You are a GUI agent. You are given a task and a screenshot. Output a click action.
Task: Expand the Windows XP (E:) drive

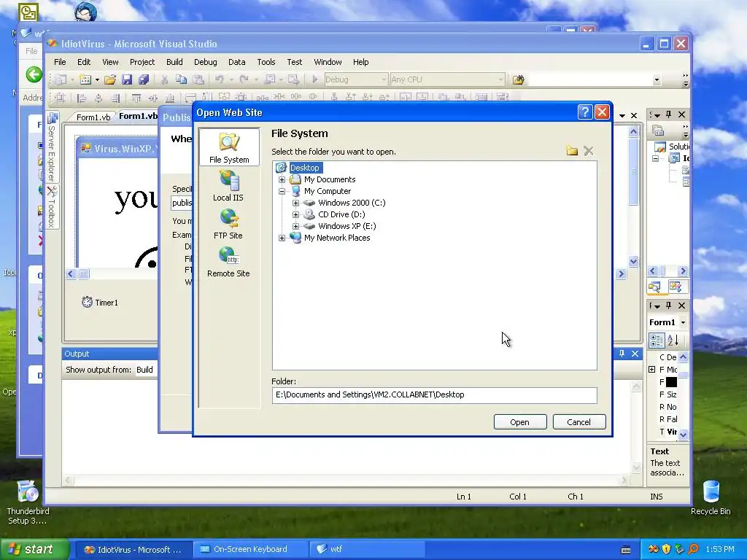[296, 226]
